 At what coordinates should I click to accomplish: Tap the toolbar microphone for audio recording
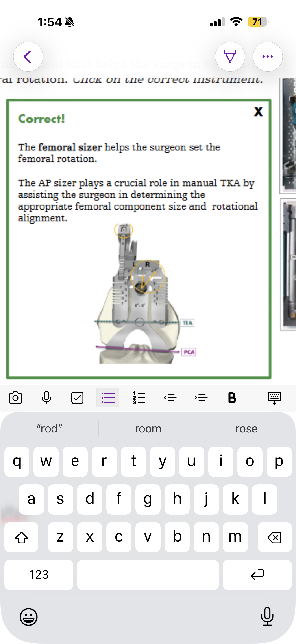46,397
